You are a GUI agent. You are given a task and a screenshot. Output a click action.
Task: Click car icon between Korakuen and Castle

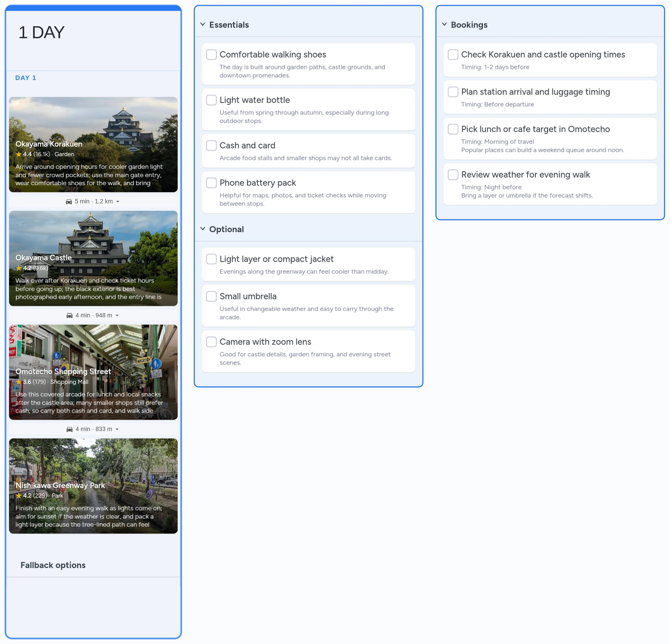(69, 201)
